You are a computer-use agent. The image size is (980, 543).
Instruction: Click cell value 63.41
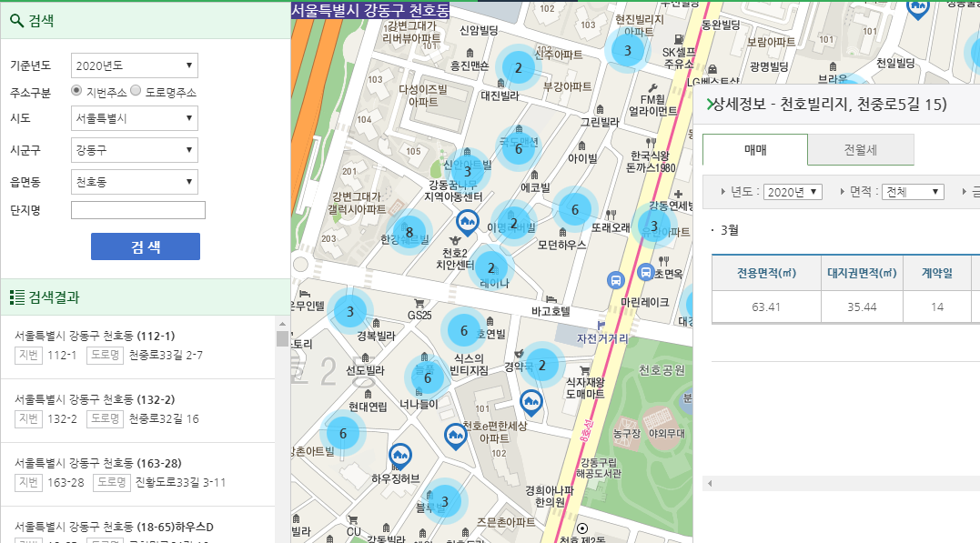click(x=766, y=307)
